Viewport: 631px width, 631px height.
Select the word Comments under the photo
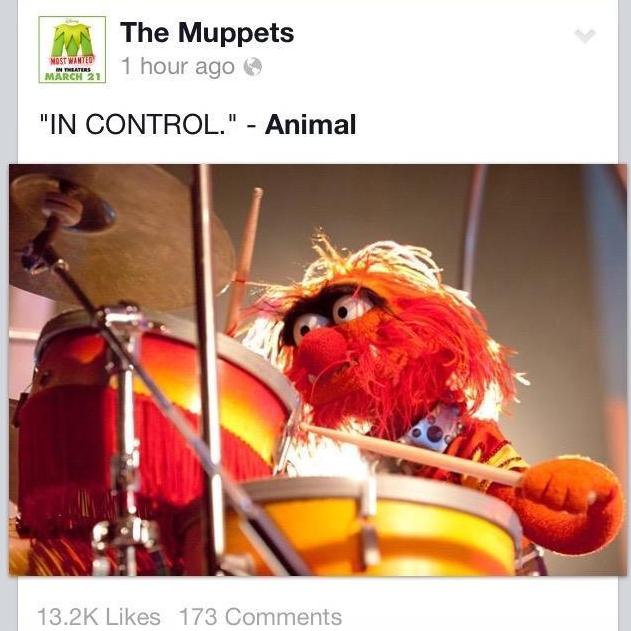pyautogui.click(x=283, y=617)
